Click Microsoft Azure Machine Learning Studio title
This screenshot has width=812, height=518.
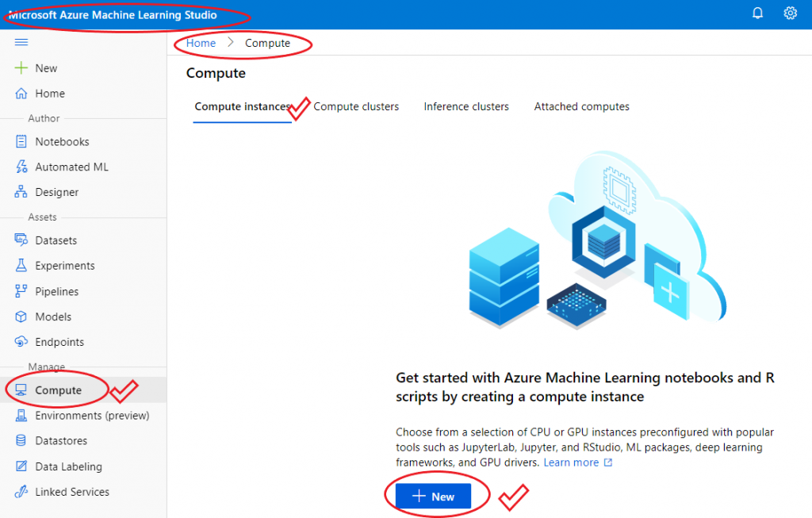pyautogui.click(x=113, y=15)
